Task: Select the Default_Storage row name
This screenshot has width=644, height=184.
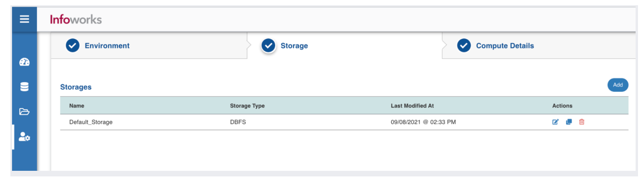Action: pos(91,122)
